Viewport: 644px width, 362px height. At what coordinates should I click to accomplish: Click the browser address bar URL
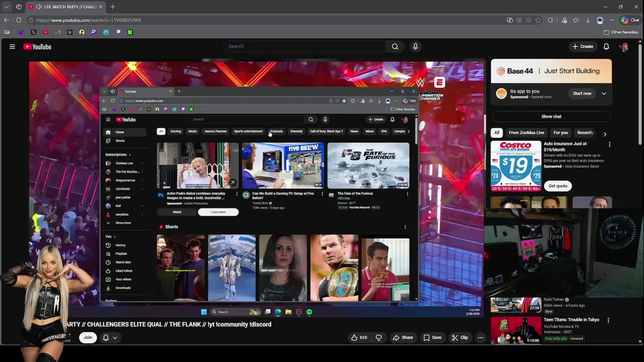pos(89,20)
